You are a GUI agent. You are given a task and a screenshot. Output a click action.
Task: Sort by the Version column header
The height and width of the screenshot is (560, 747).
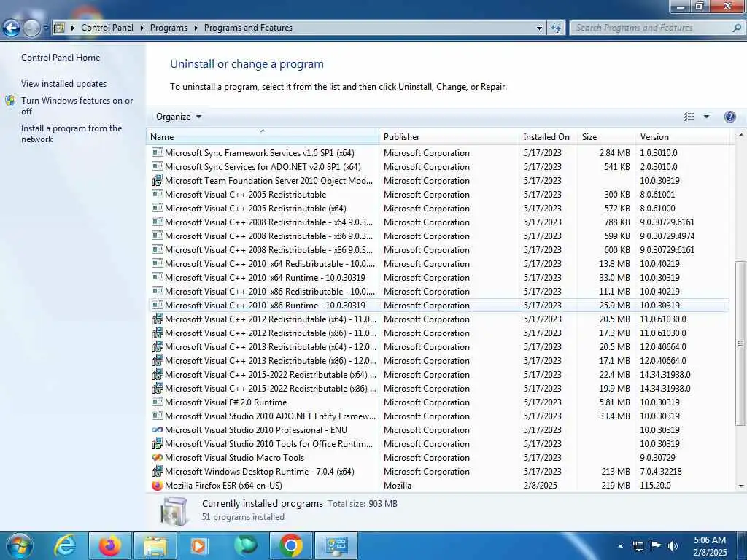[x=683, y=136]
